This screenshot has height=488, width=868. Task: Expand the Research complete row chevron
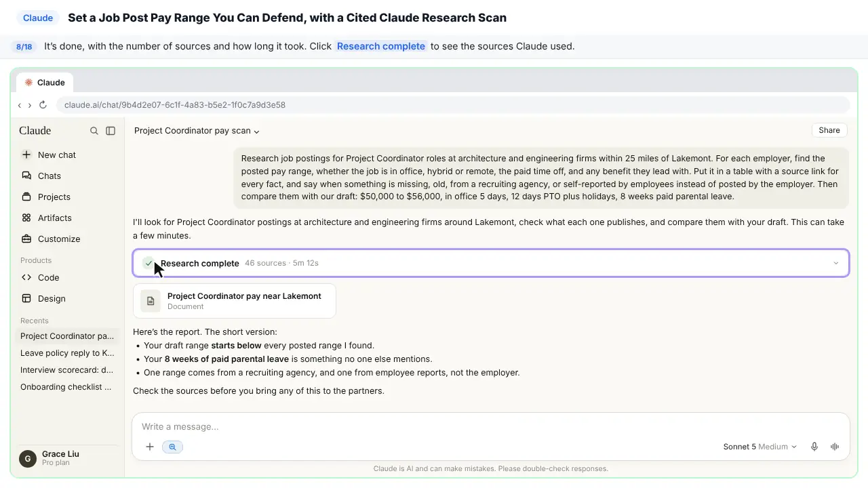[x=835, y=263]
